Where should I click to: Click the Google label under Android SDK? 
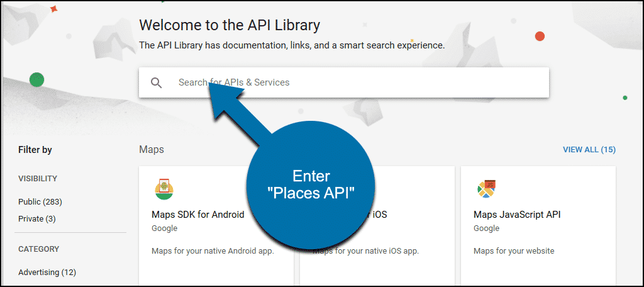coord(164,228)
